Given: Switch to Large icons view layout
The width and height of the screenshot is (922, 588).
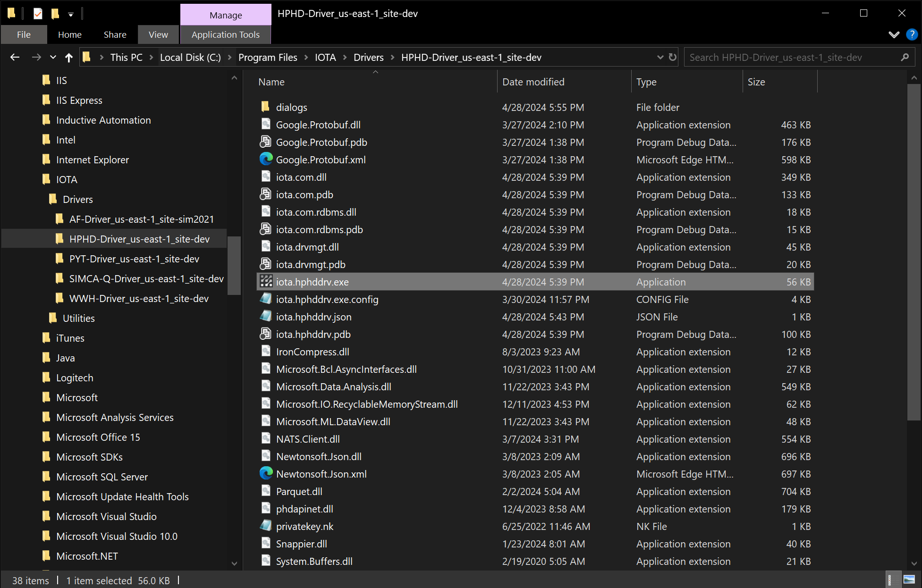Looking at the screenshot, I should pyautogui.click(x=909, y=580).
